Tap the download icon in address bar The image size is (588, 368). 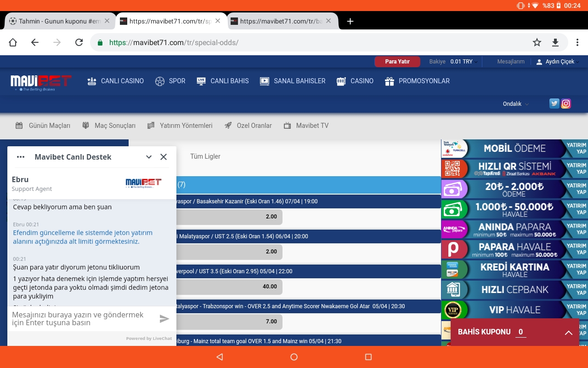tap(555, 42)
